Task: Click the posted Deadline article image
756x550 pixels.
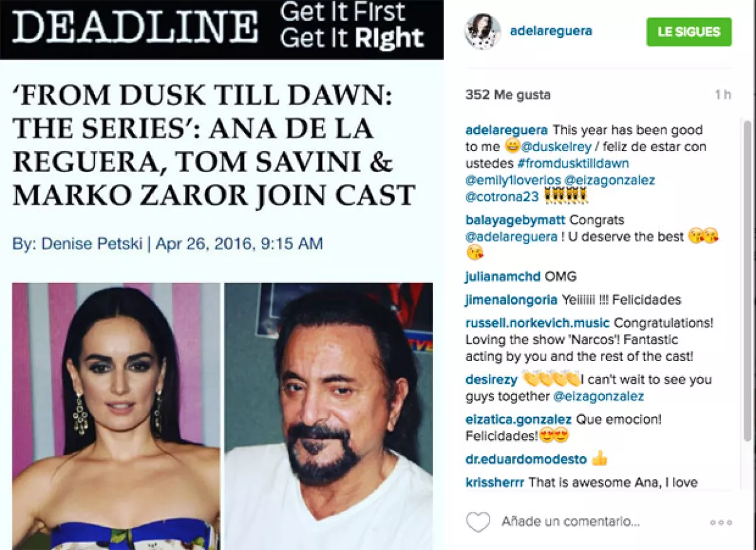Action: point(222,275)
